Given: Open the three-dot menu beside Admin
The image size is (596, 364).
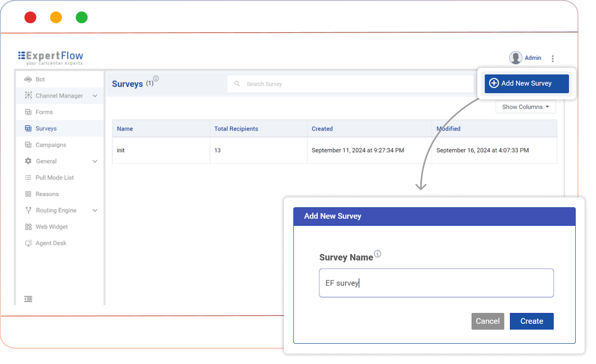Looking at the screenshot, I should point(552,58).
